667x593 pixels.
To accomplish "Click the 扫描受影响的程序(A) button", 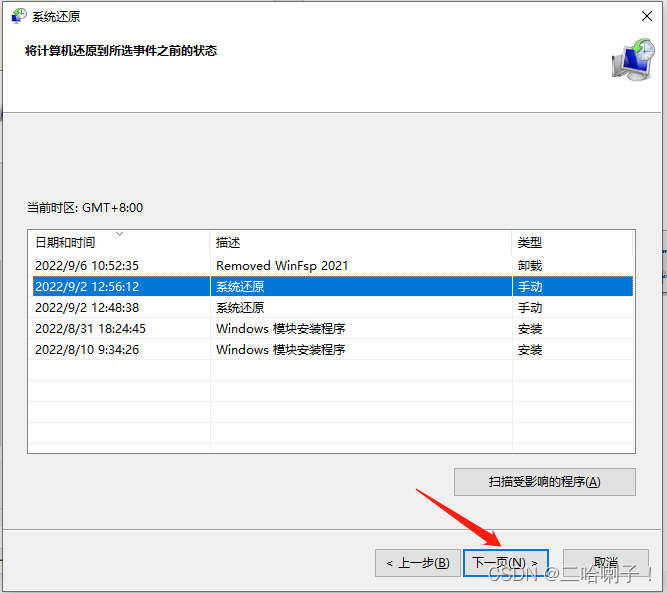I will [x=545, y=482].
